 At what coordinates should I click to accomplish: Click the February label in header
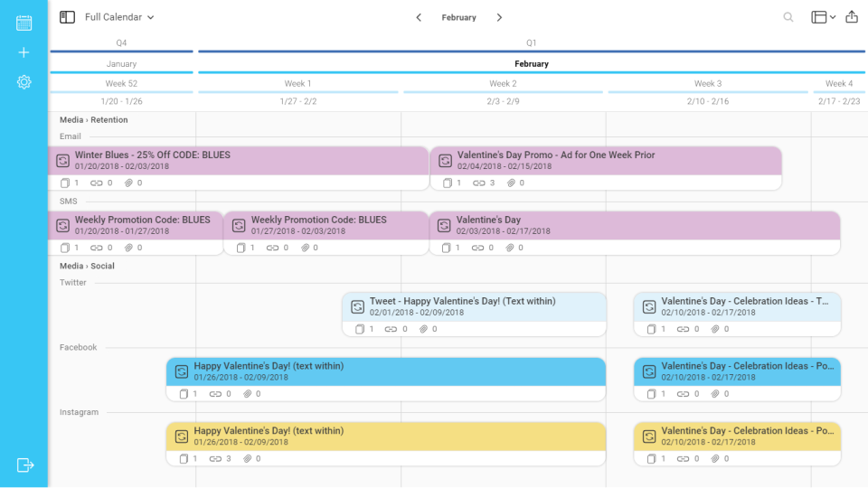pos(459,18)
